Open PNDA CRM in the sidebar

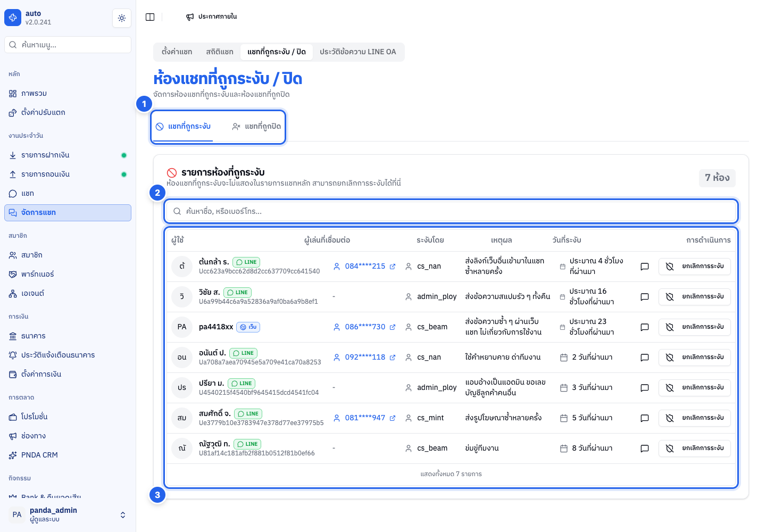(x=68, y=455)
